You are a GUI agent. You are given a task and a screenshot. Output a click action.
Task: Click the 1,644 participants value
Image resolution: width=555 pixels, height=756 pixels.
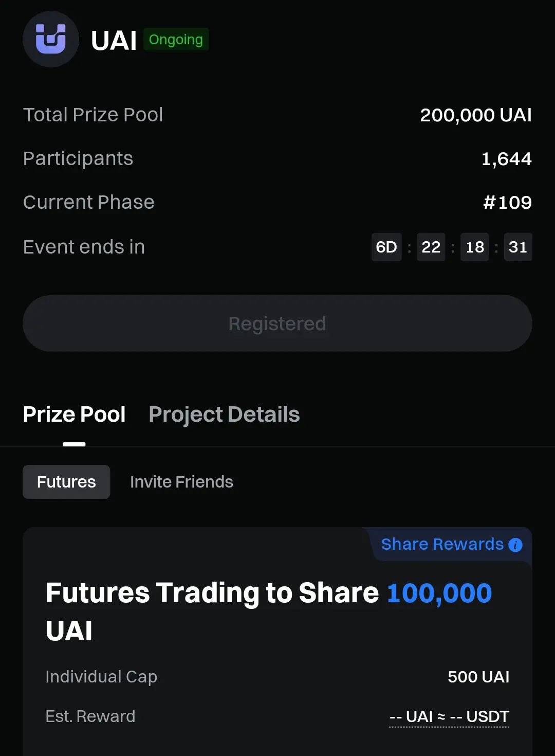506,159
